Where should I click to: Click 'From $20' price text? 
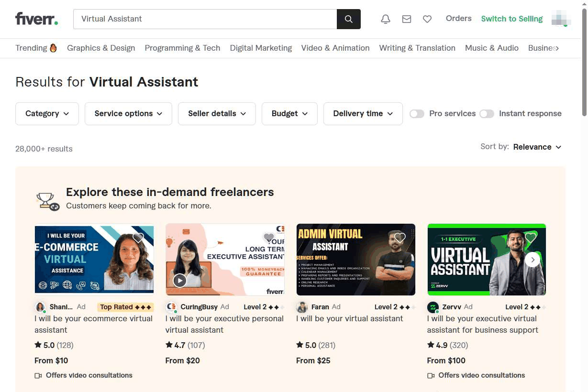pyautogui.click(x=183, y=360)
